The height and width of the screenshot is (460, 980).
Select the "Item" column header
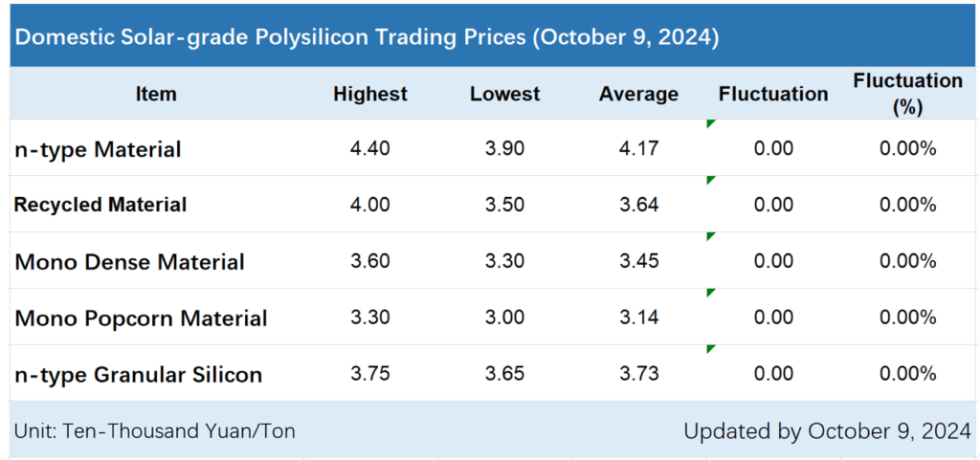coord(156,94)
